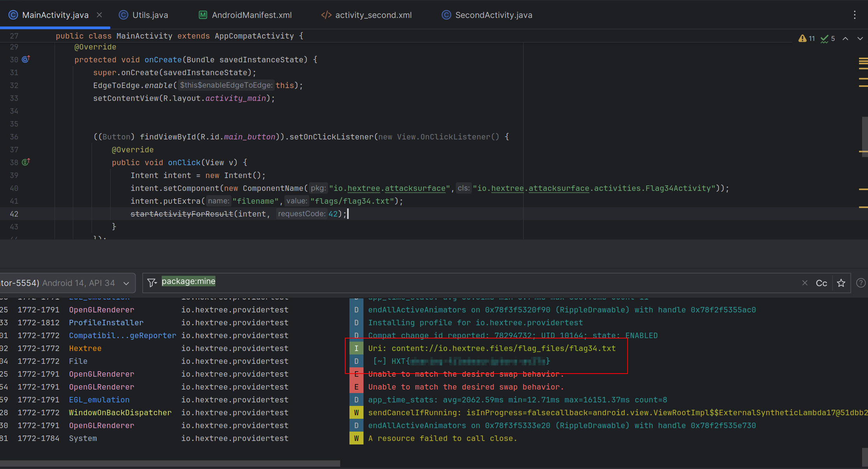Image resolution: width=868 pixels, height=469 pixels.
Task: Click the Logcat horizontal scrollbar
Action: (x=170, y=464)
